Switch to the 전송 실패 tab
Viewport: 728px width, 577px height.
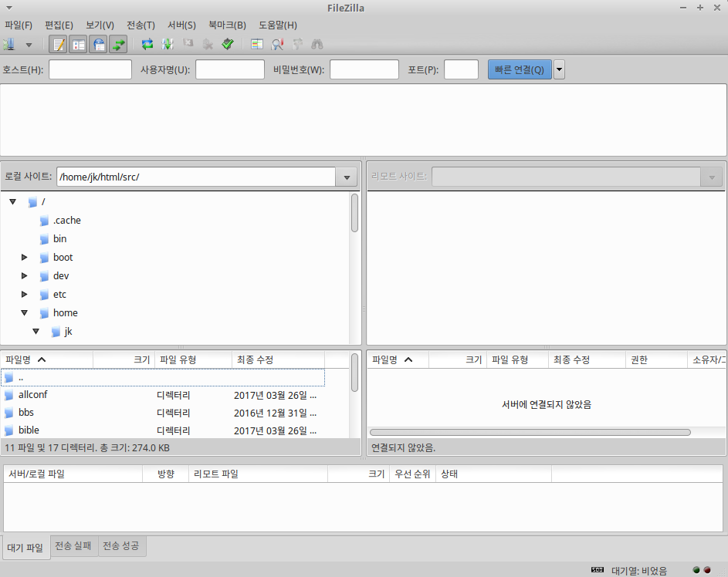(73, 546)
